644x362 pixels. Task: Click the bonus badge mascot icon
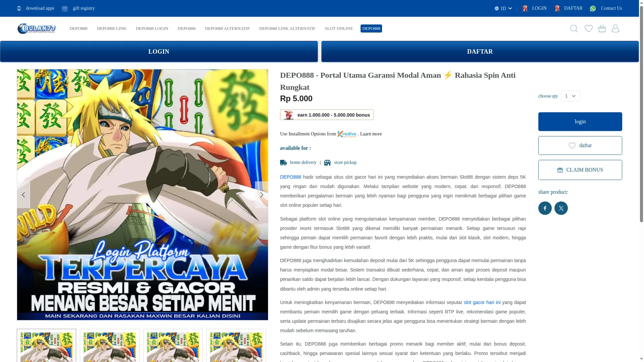click(289, 115)
